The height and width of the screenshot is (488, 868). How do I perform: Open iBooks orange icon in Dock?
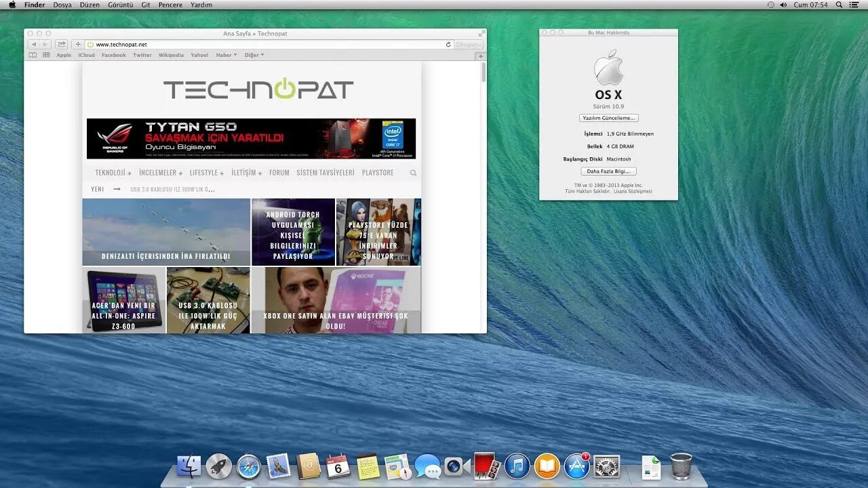click(x=547, y=466)
